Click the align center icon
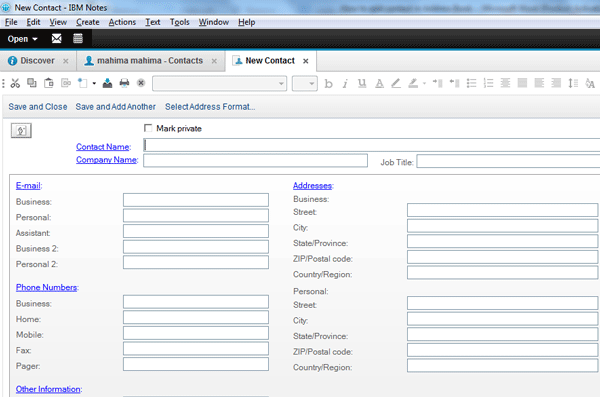This screenshot has width=600, height=397. (x=505, y=83)
